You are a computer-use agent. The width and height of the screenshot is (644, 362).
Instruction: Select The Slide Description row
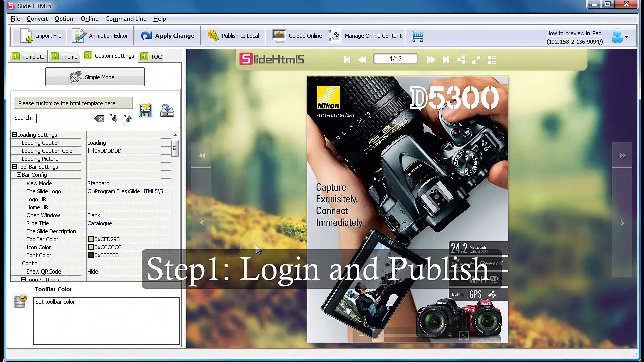(91, 231)
